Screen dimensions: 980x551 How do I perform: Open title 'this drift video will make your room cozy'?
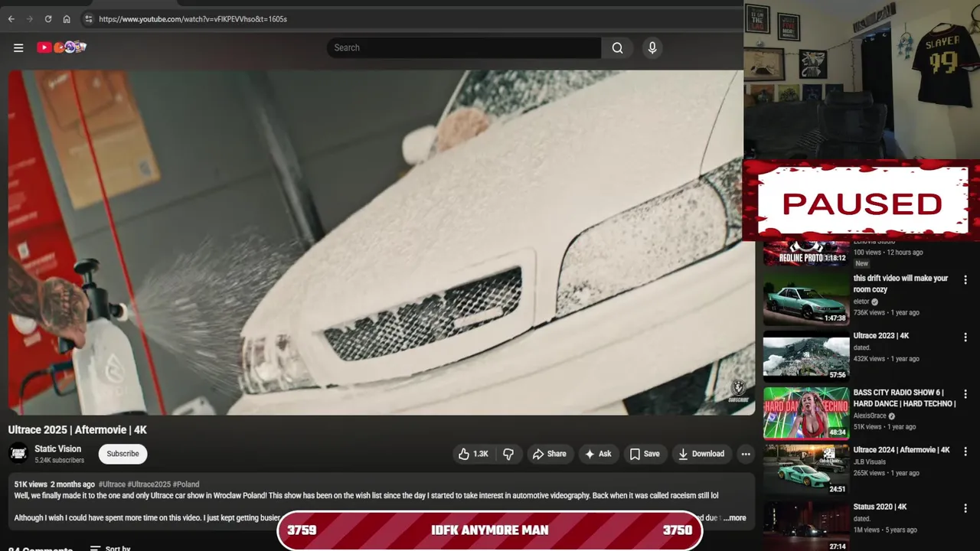click(900, 284)
